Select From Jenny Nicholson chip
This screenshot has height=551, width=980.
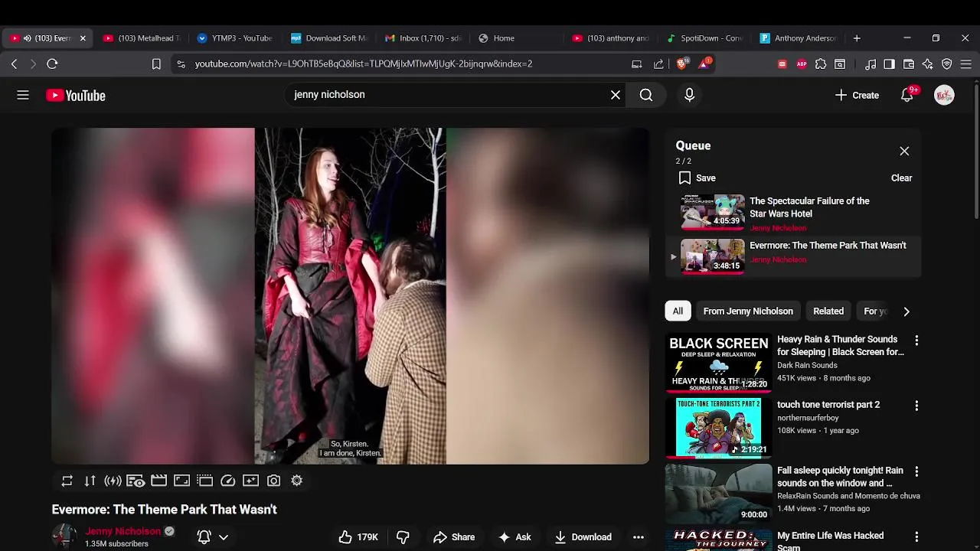tap(748, 311)
